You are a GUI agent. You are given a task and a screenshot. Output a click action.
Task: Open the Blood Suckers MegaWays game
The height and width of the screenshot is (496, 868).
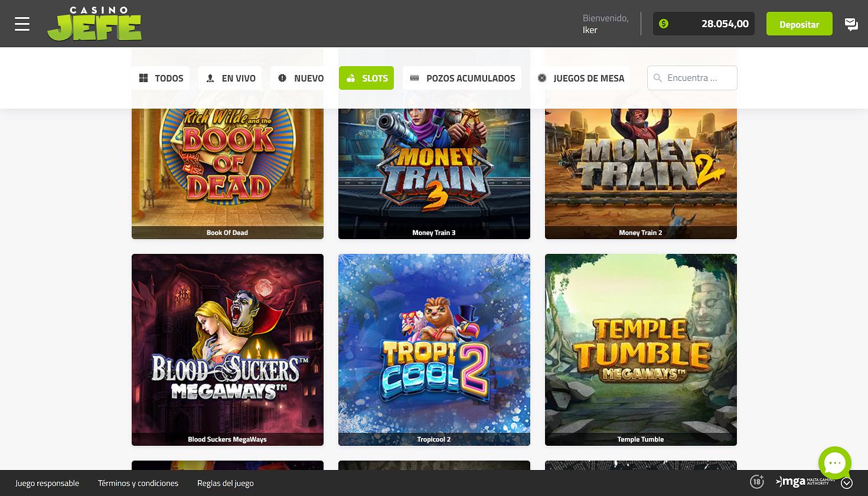227,350
